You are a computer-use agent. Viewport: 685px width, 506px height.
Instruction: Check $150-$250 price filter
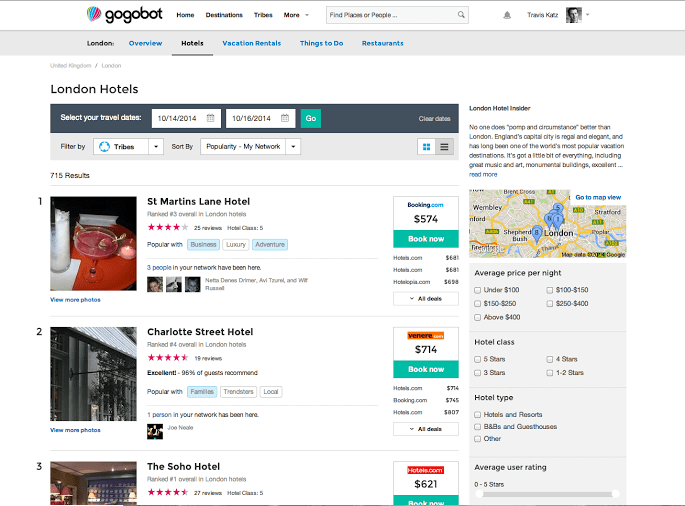point(477,304)
